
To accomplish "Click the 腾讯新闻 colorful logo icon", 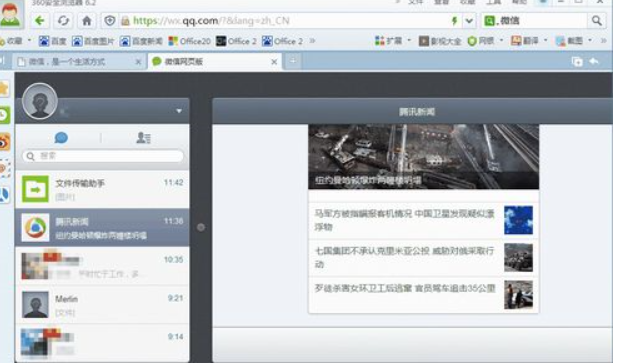I will tap(35, 228).
